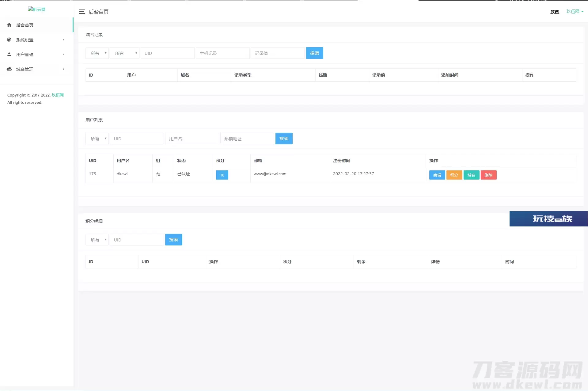This screenshot has width=588, height=391.
Task: Click the logo image at sidebar top
Action: 37,9
